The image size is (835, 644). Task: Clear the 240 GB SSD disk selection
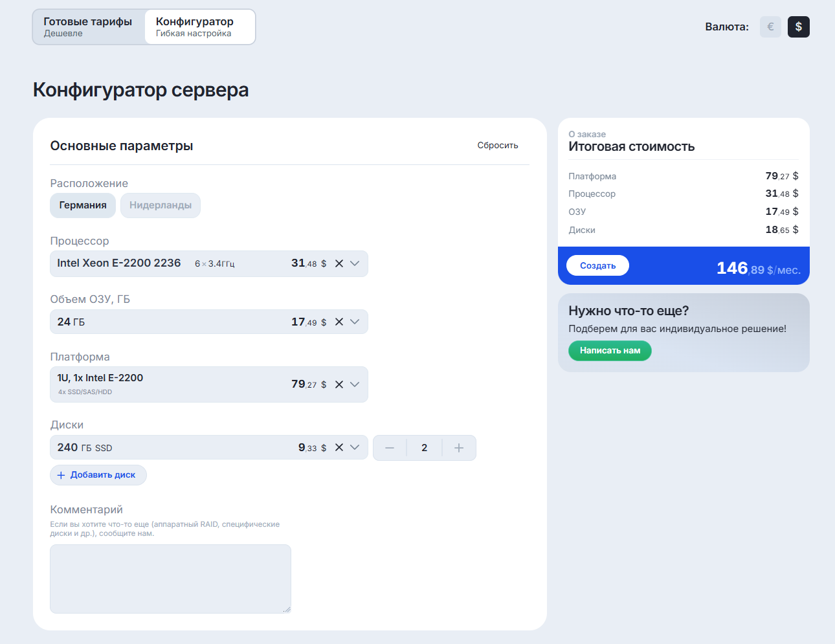(x=339, y=448)
